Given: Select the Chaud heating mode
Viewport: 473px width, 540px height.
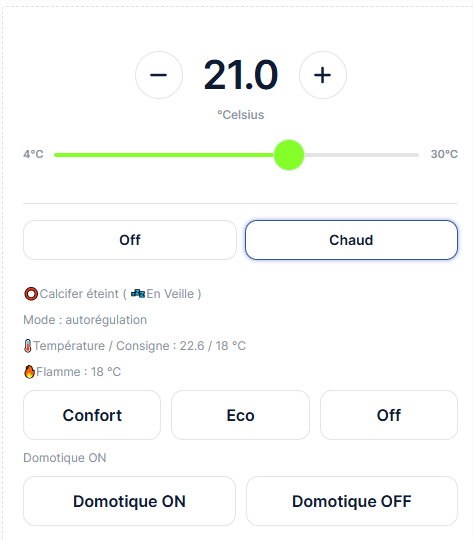Looking at the screenshot, I should point(351,240).
